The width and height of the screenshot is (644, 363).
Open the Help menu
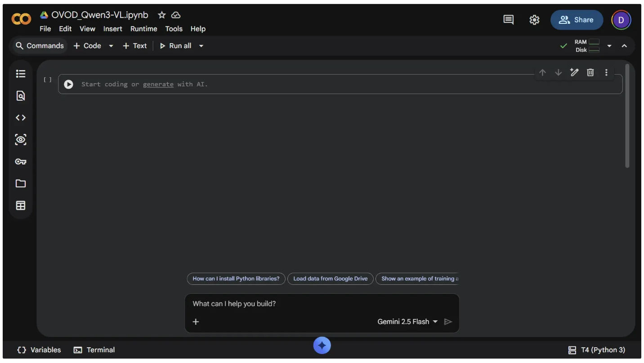pyautogui.click(x=198, y=29)
